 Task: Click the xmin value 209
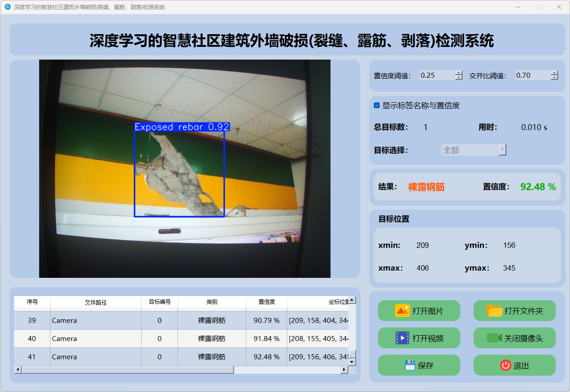pos(423,246)
